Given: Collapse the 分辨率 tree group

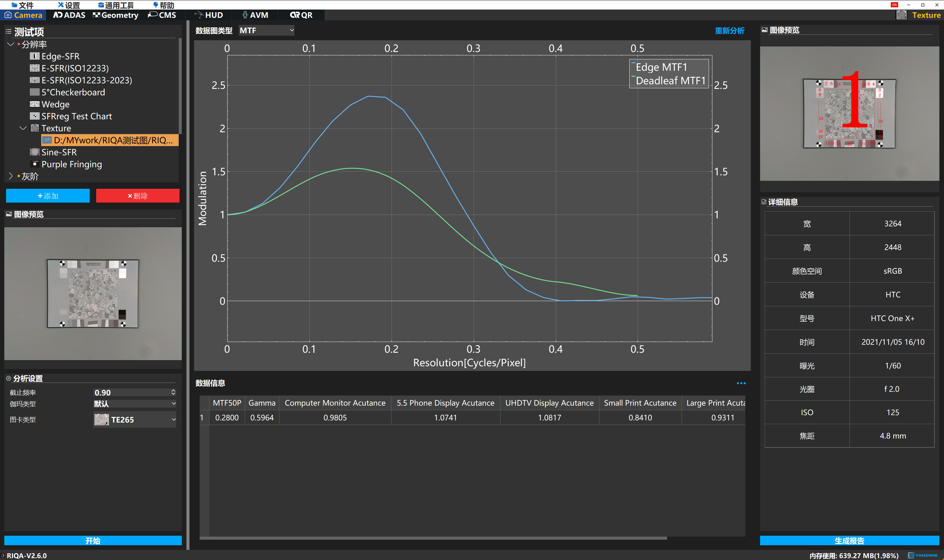Looking at the screenshot, I should click(x=10, y=44).
